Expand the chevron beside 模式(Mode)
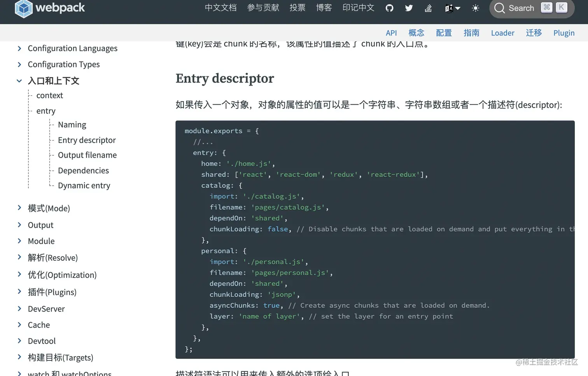This screenshot has width=588, height=376. click(x=19, y=208)
